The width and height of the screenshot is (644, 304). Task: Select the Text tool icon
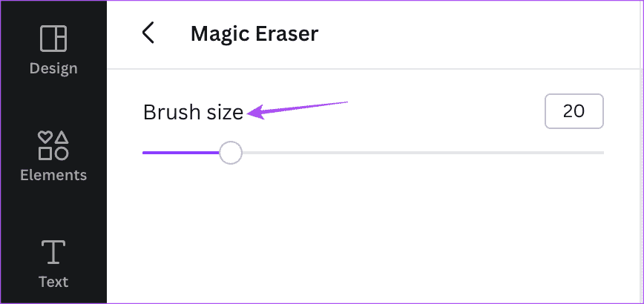click(53, 252)
